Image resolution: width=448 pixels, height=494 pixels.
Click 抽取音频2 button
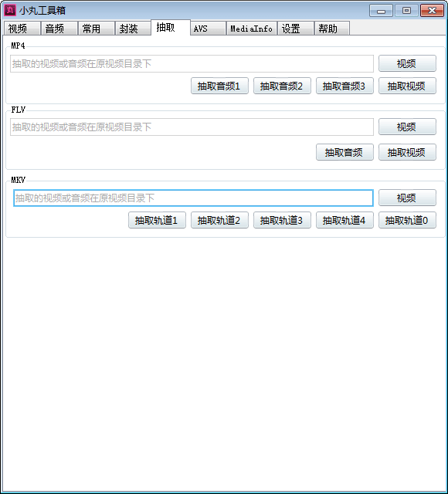pos(282,86)
